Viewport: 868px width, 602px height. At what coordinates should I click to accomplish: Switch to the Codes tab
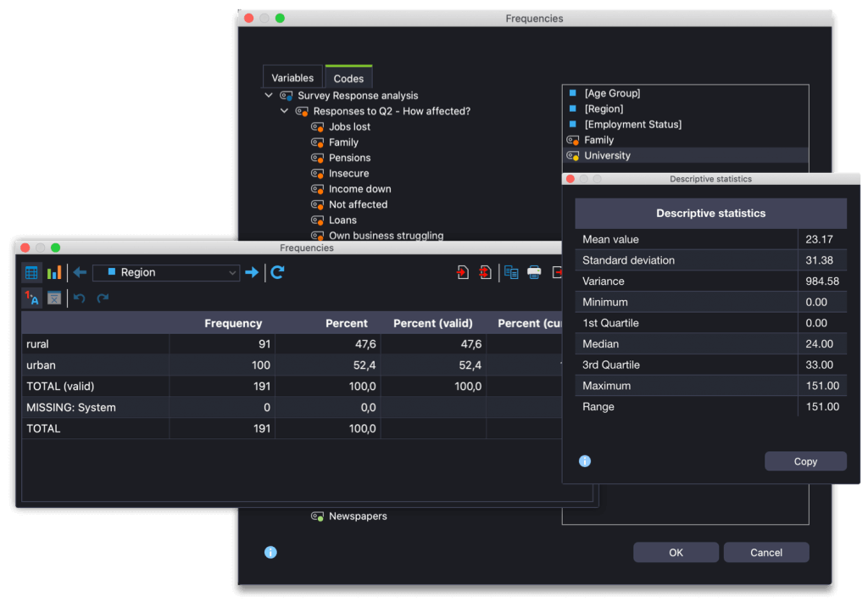pyautogui.click(x=348, y=77)
